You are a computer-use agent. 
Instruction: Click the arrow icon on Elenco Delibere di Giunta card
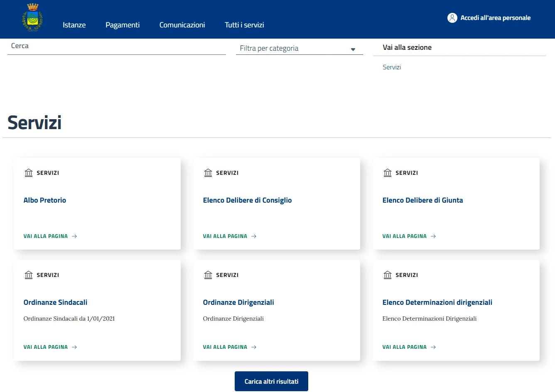point(433,236)
